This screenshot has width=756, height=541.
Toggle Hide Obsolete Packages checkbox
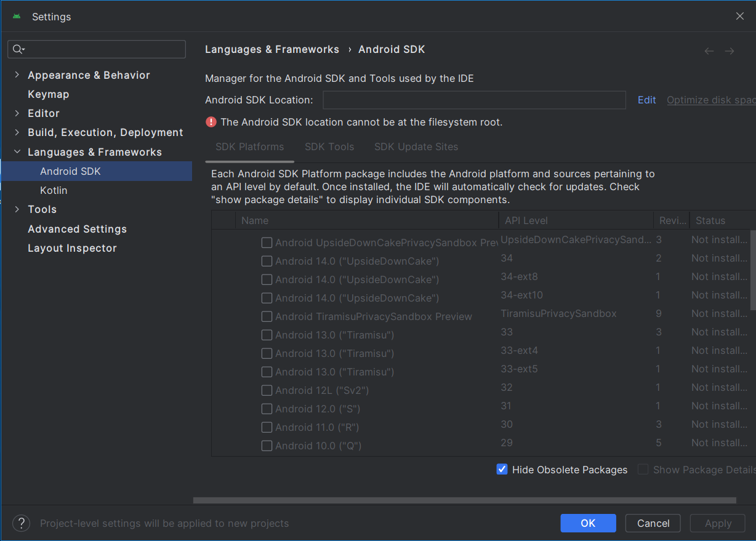502,470
